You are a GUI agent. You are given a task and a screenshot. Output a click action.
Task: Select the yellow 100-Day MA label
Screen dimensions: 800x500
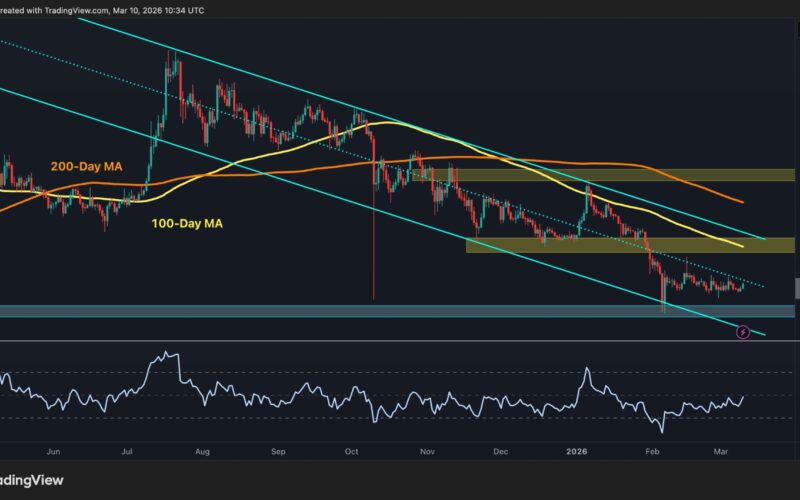188,225
